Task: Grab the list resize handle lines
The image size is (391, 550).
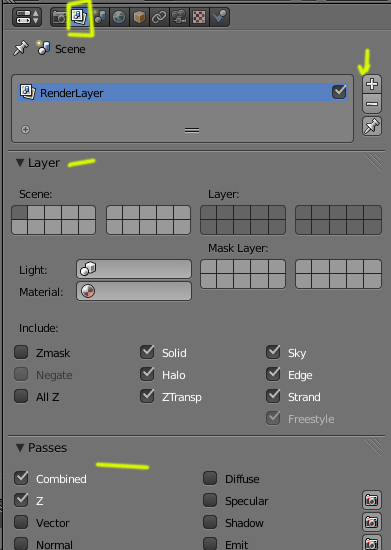Action: [x=192, y=130]
